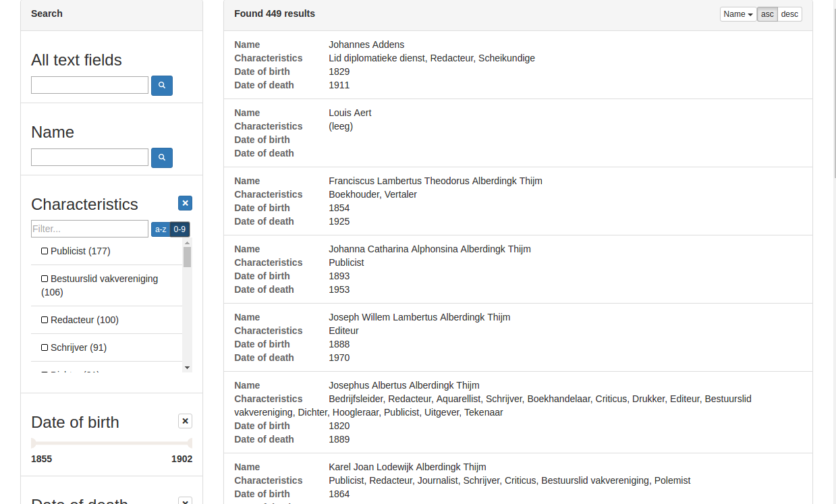Screen dimensions: 836x504
Task: Click the up arrow of the characteristics list scrollbar
Action: [x=187, y=242]
